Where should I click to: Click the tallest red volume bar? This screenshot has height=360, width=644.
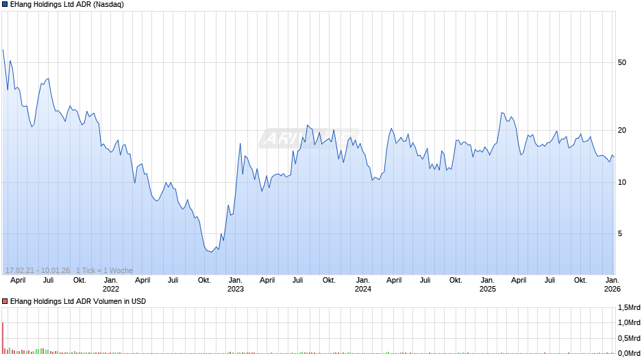pos(3,338)
